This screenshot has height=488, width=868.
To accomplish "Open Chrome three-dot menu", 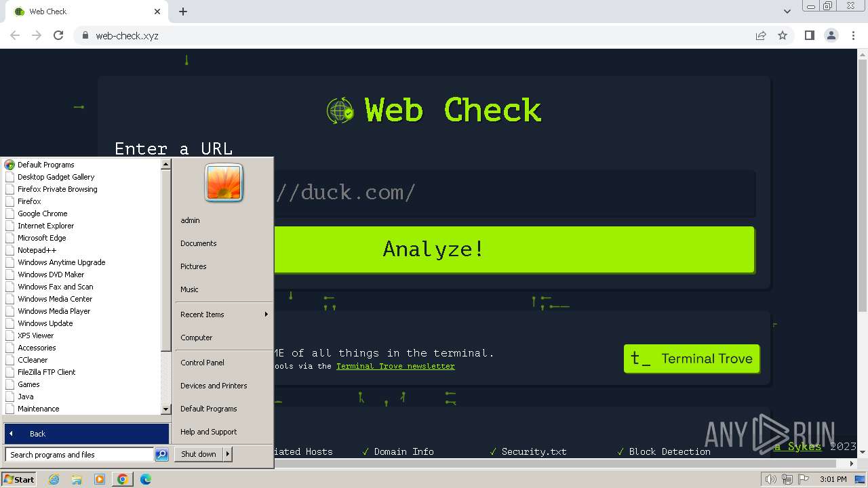I will 853,35.
